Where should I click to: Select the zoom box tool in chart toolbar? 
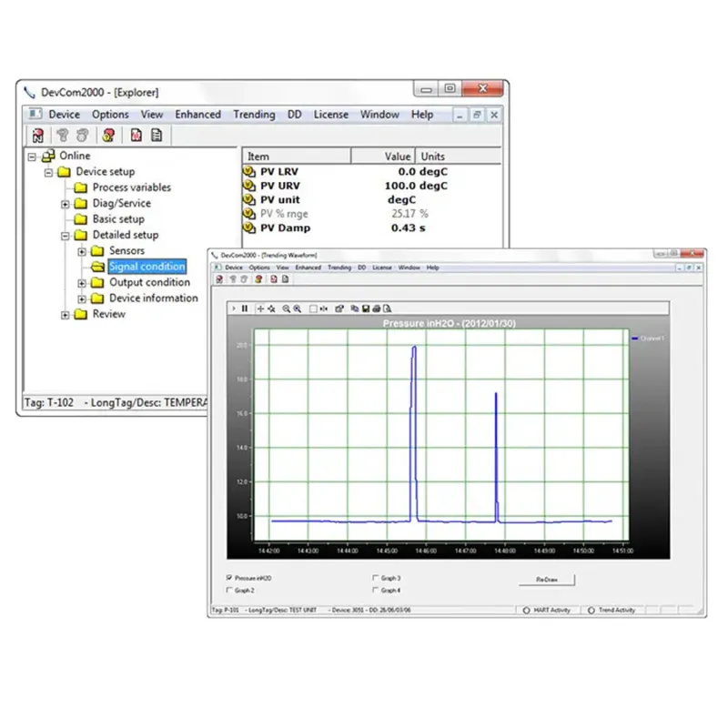313,308
